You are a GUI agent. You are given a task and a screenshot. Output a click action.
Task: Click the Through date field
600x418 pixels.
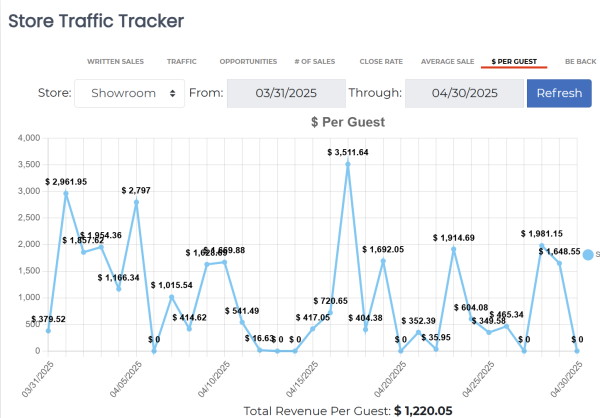click(462, 94)
